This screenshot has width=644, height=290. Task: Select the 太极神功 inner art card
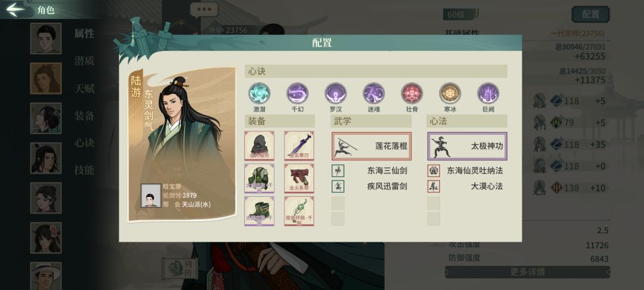click(467, 146)
